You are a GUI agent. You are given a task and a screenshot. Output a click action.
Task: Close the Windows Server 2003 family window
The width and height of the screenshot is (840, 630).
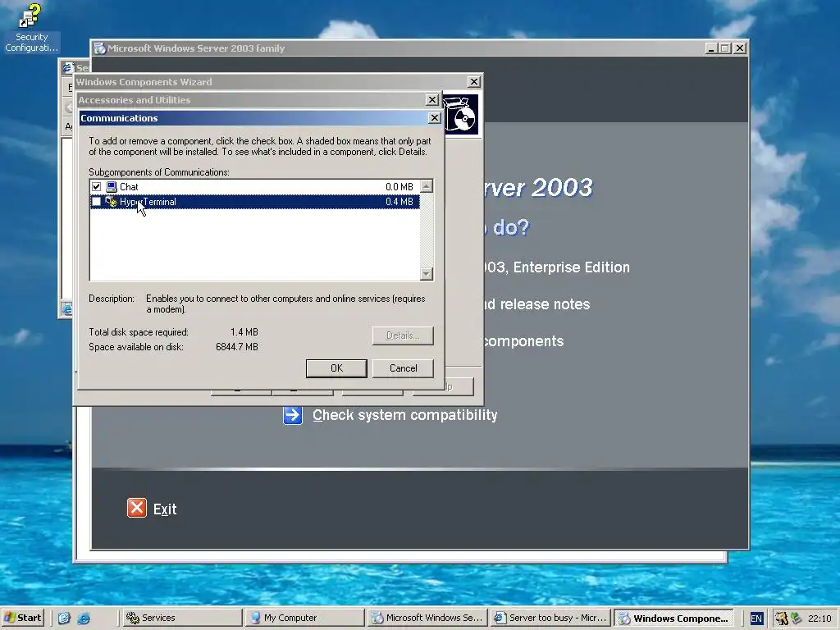(x=740, y=48)
